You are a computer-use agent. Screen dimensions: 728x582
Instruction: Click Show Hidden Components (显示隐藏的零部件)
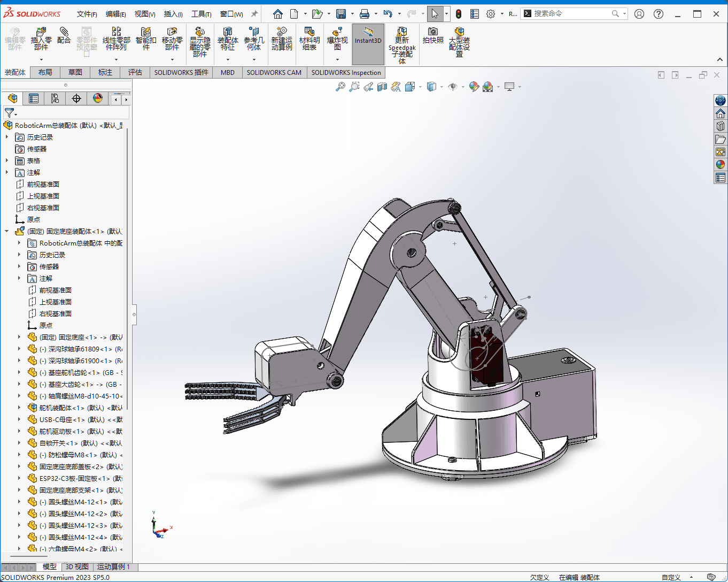(x=200, y=42)
